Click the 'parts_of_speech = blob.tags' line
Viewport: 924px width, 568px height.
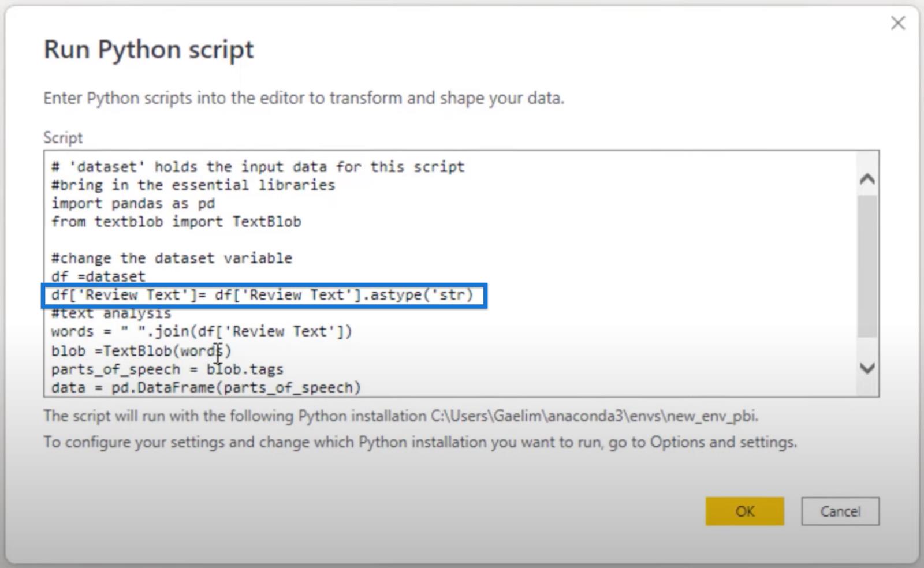coord(167,369)
